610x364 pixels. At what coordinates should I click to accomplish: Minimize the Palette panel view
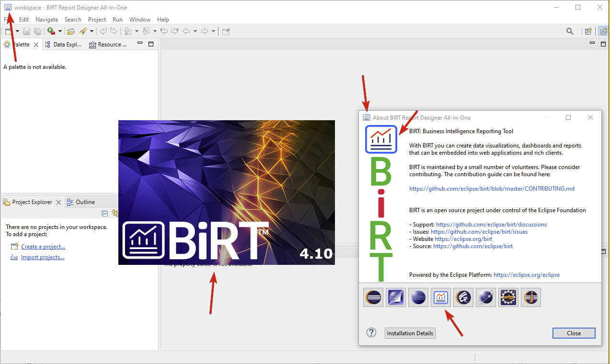tap(140, 44)
